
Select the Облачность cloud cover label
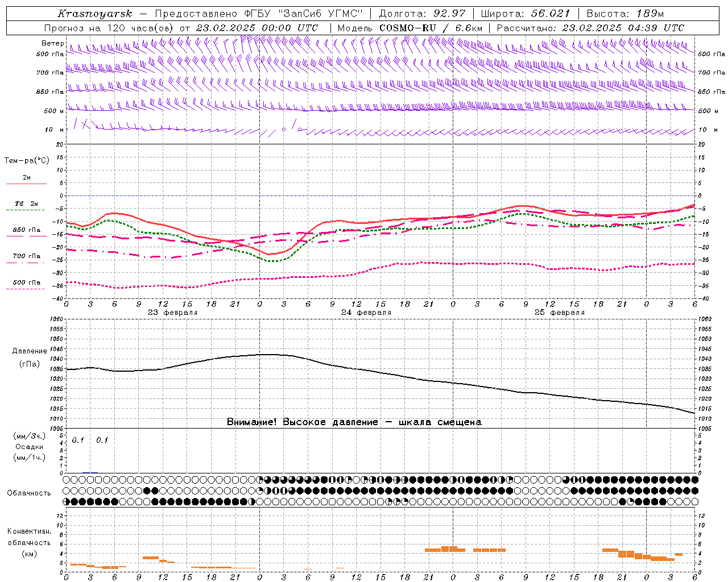tap(29, 493)
